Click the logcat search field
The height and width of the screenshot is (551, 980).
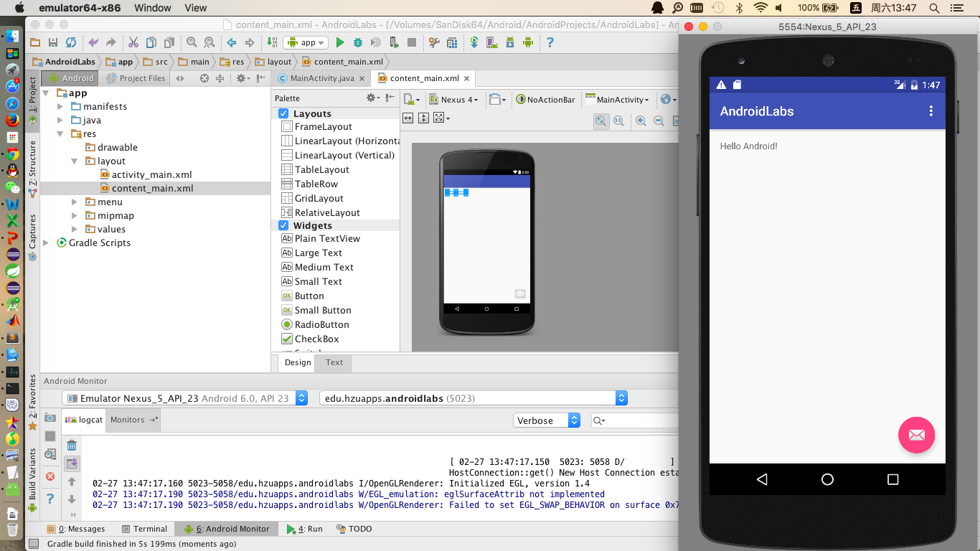pyautogui.click(x=635, y=420)
